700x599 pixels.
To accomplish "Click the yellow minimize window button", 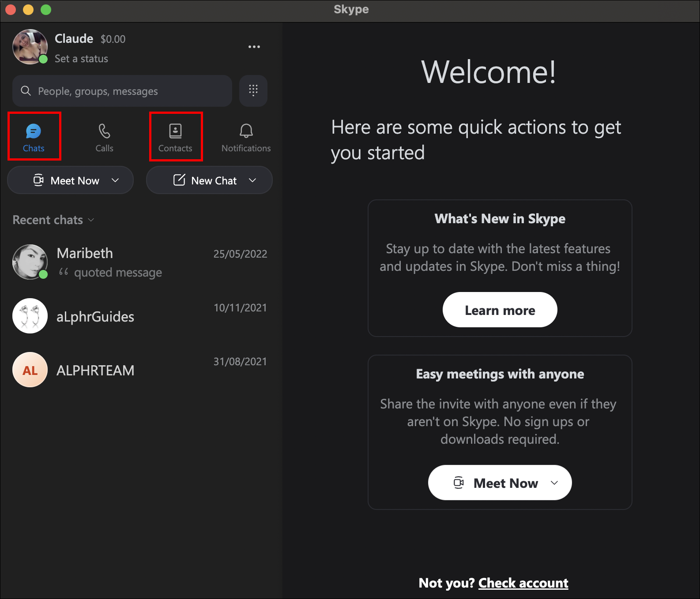I will pos(28,9).
